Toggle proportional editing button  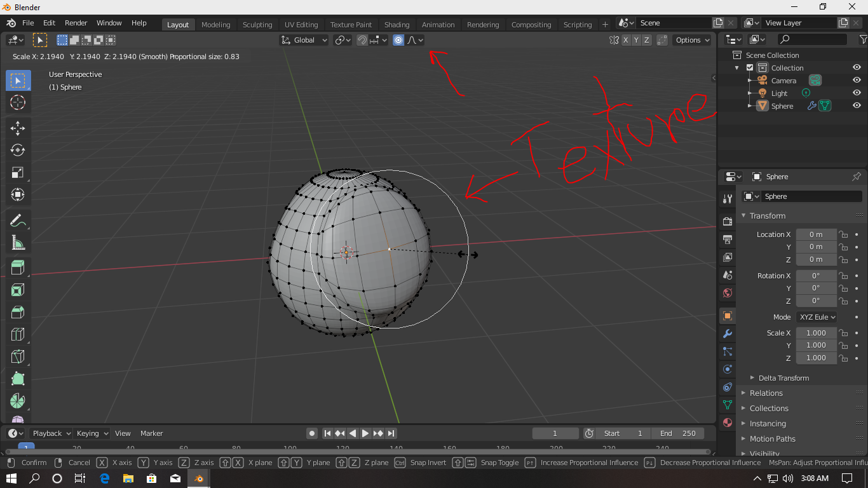click(x=398, y=40)
